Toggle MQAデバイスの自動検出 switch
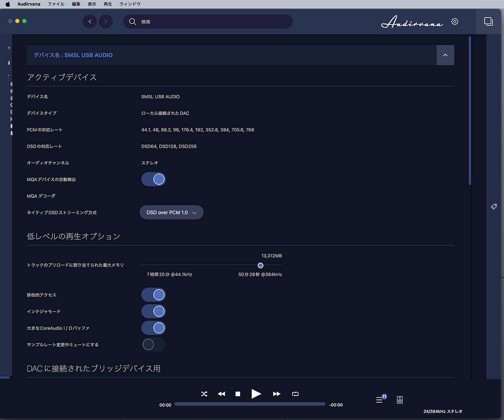504x420 pixels. coord(153,179)
